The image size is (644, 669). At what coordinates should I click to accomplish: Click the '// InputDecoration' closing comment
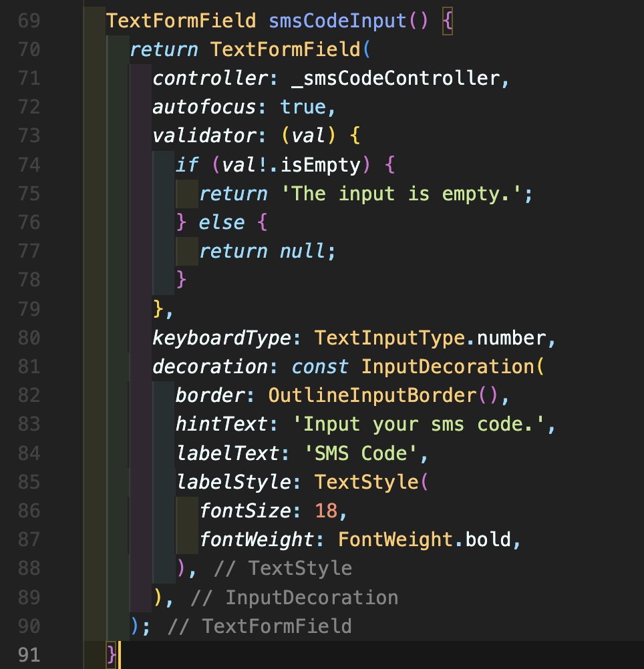[295, 598]
